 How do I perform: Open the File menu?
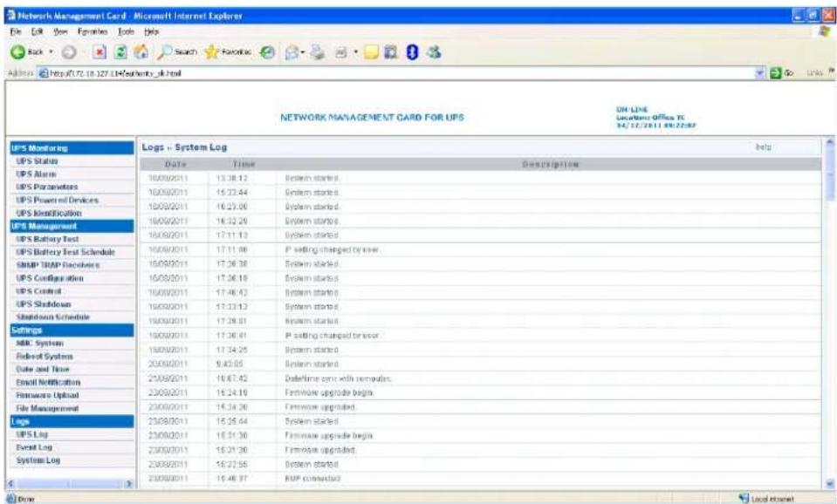(x=16, y=32)
